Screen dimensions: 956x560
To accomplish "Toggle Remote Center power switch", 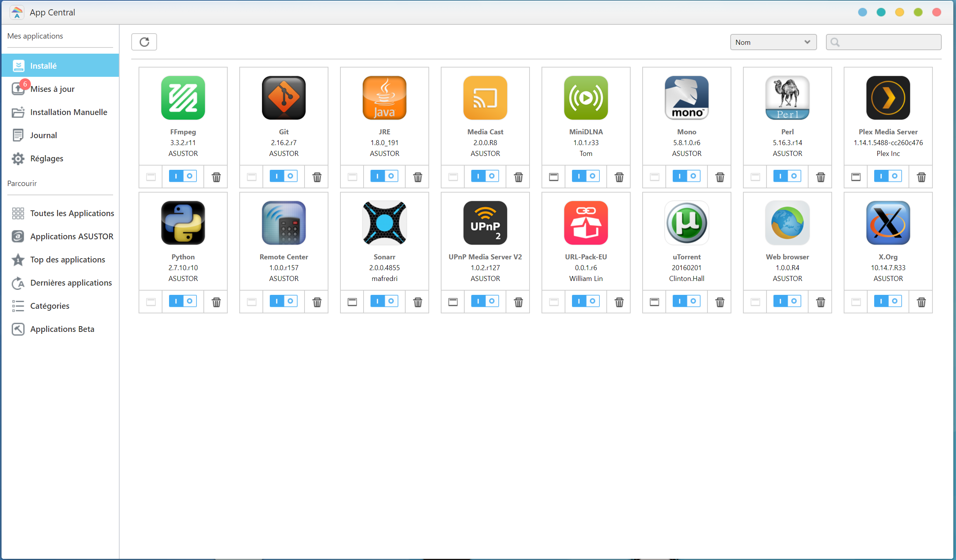I will [284, 301].
